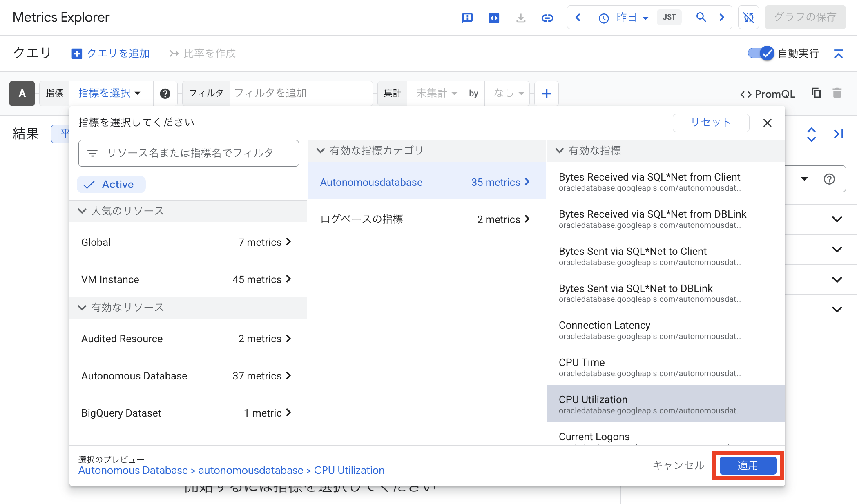The width and height of the screenshot is (857, 504).
Task: Click the feedback comment icon
Action: [x=467, y=18]
